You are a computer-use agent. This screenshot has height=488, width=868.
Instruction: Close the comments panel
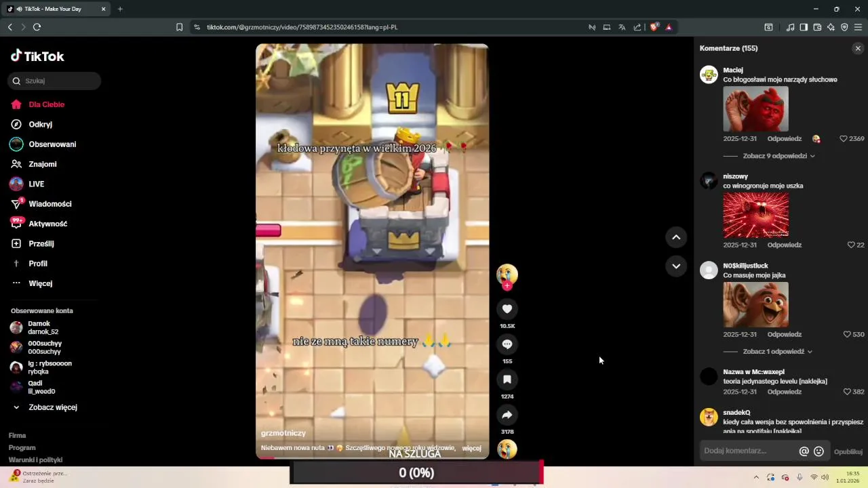858,48
